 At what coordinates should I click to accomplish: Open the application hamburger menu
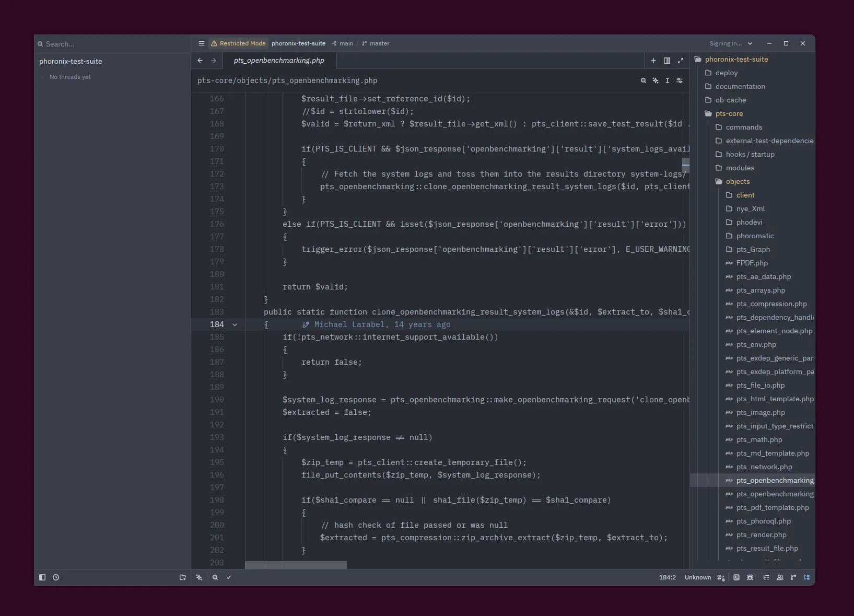point(201,43)
